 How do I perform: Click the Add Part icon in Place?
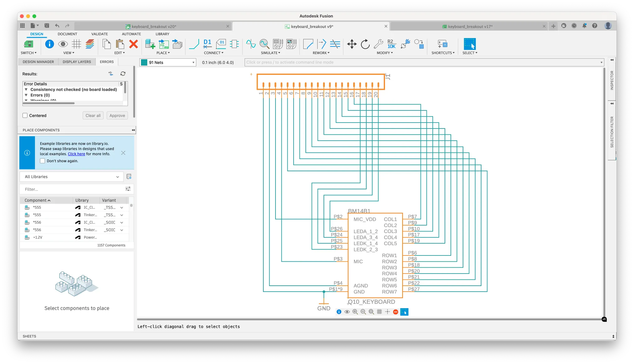point(150,44)
